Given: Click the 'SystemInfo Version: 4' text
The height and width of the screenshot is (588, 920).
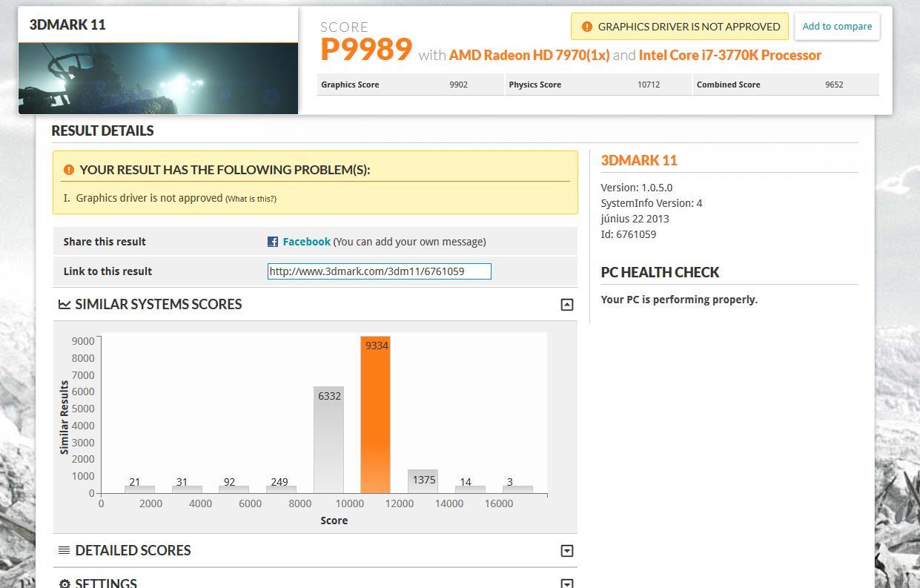Looking at the screenshot, I should click(x=652, y=203).
